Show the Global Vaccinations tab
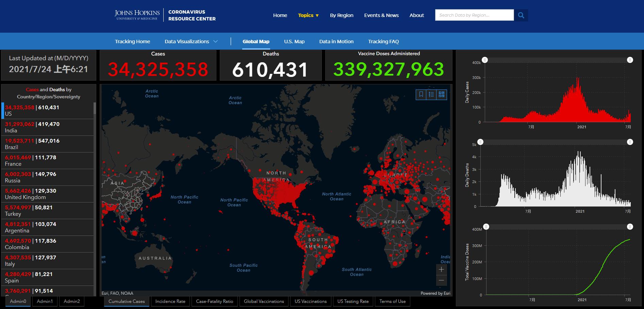 pos(264,302)
